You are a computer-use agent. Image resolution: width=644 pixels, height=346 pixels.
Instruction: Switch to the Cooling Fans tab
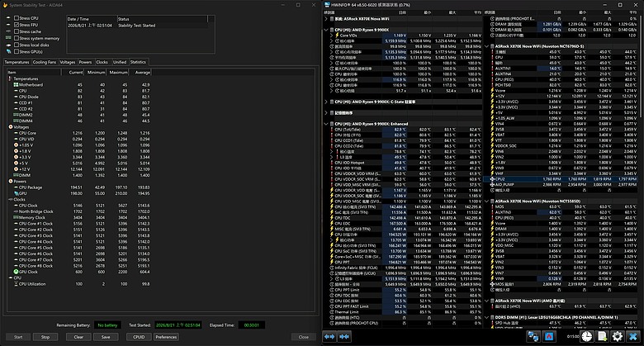click(45, 62)
